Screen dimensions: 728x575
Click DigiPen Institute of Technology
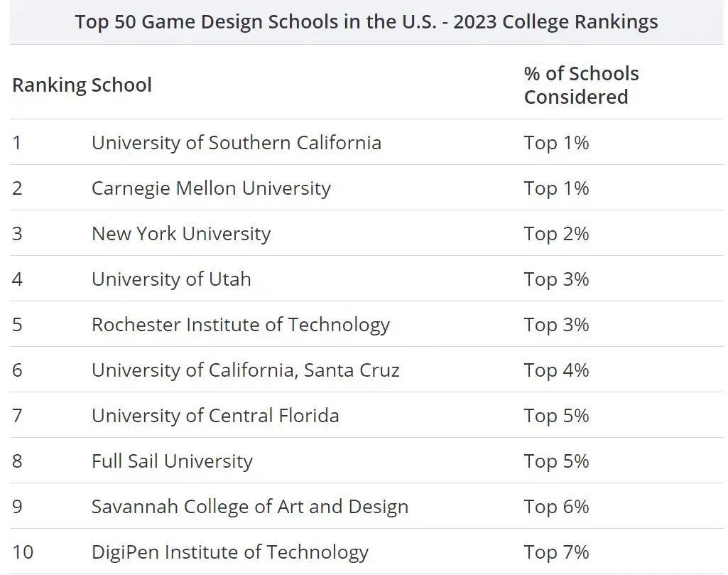point(230,552)
